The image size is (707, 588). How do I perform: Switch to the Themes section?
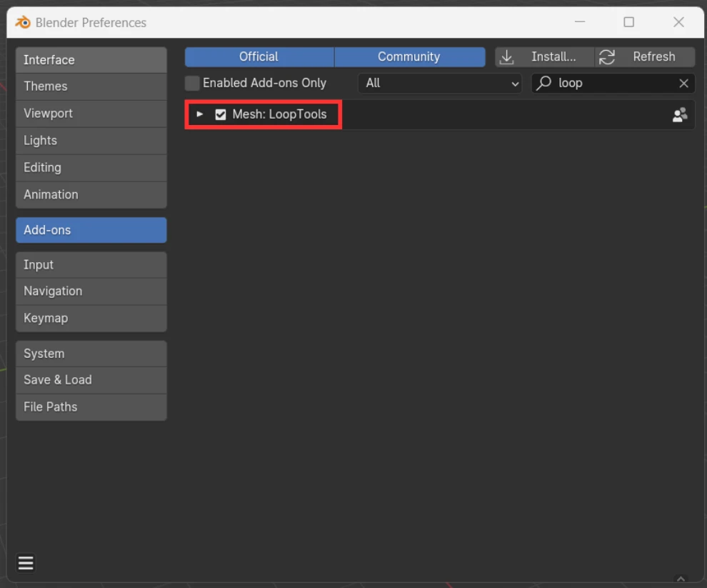click(91, 86)
